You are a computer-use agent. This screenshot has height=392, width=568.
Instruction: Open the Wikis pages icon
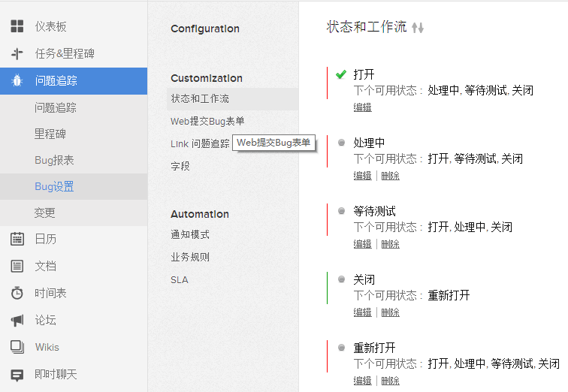[17, 347]
